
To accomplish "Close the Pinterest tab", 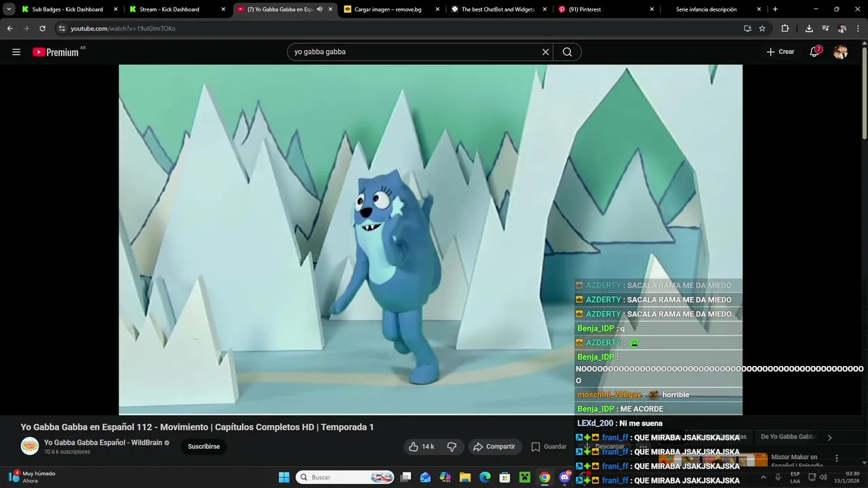I will pos(652,9).
